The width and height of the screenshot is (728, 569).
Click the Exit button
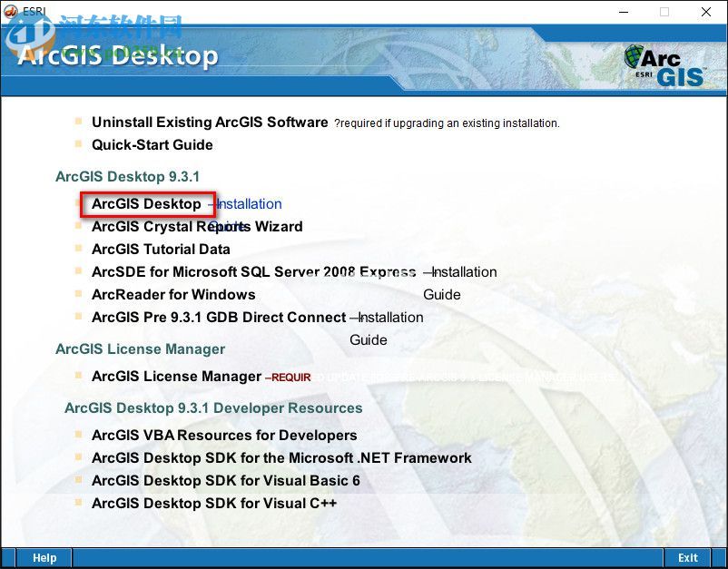[687, 557]
